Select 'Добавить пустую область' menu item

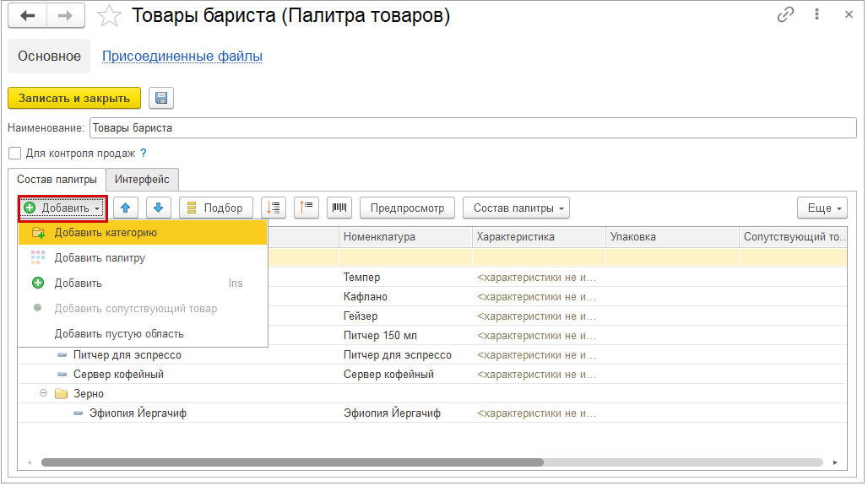(119, 334)
